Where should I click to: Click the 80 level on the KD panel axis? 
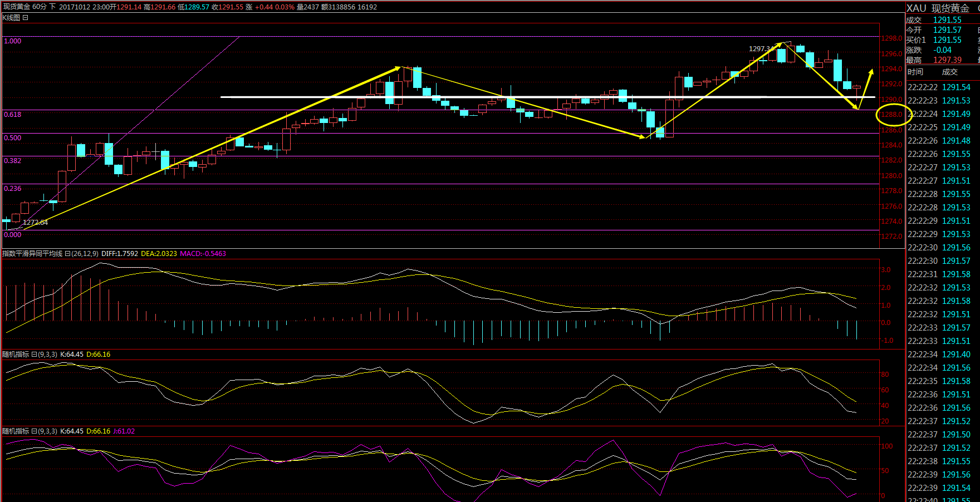[885, 375]
